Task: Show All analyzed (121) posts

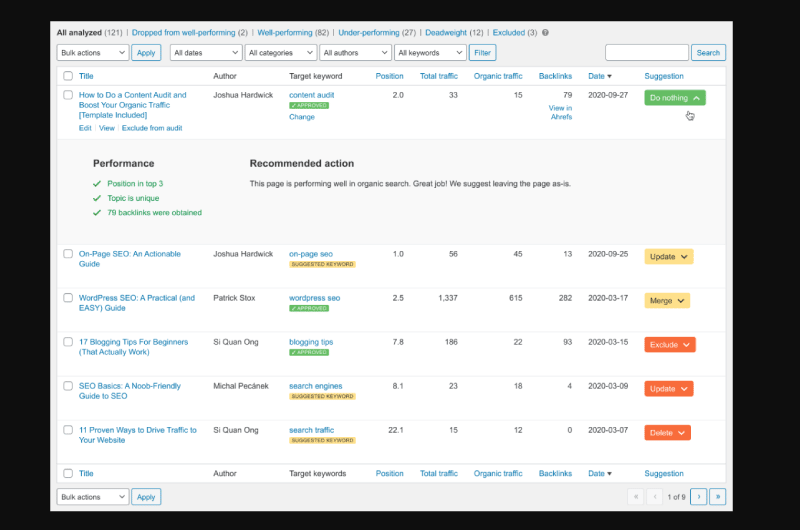Action: pos(89,33)
